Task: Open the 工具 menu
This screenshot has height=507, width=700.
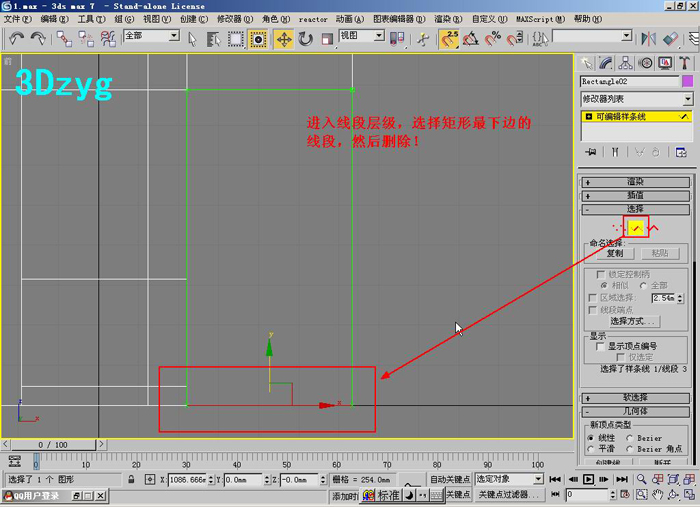Action: point(92,19)
